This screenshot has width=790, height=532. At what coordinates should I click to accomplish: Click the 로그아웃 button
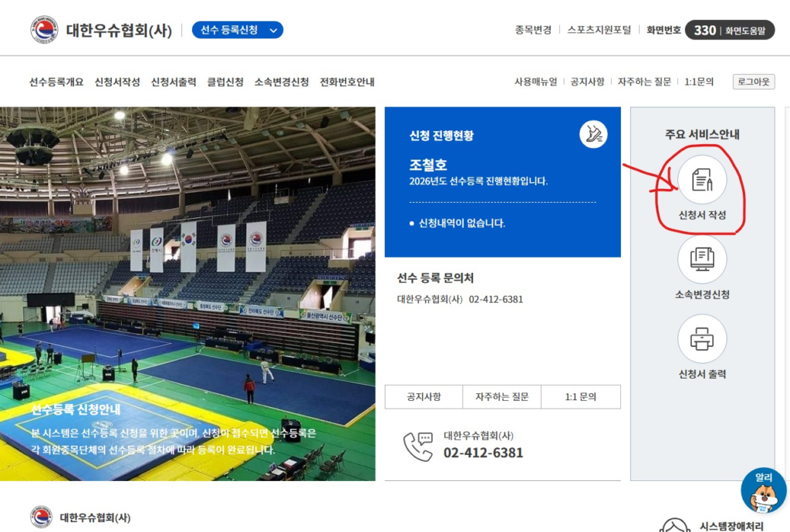pos(754,82)
